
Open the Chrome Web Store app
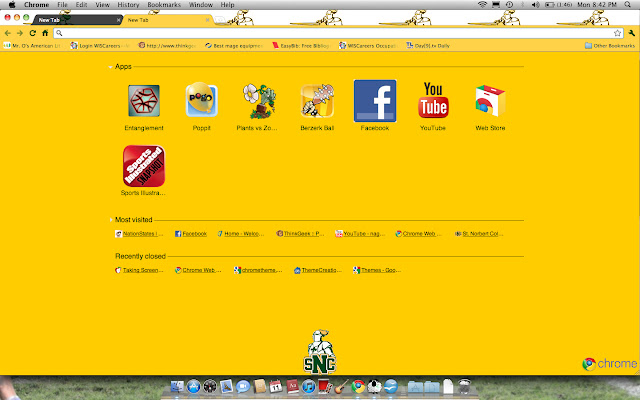tap(490, 100)
